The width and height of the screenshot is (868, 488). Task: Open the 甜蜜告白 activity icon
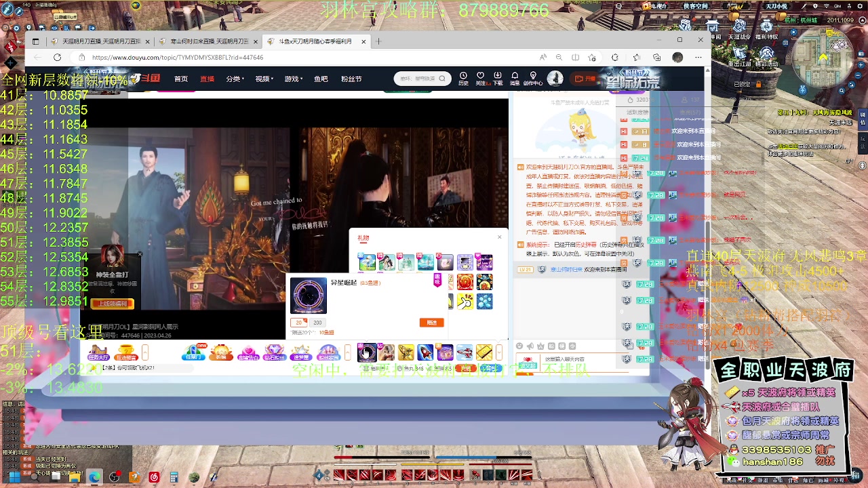tap(248, 352)
